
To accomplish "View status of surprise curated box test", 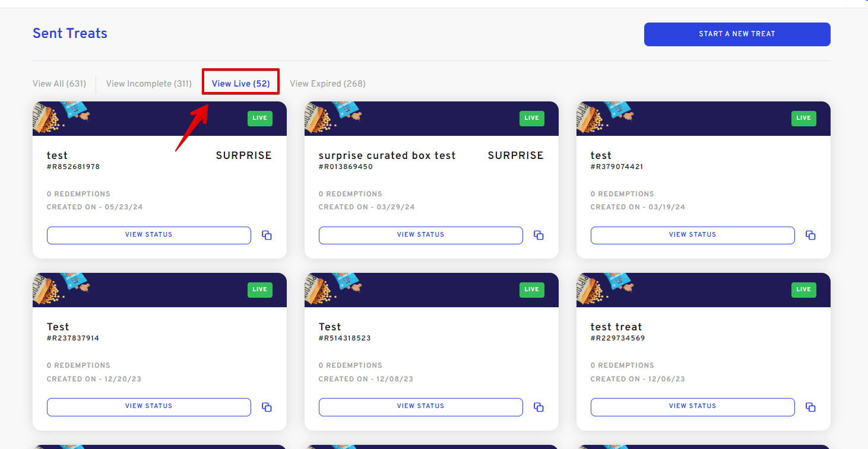I will point(420,235).
